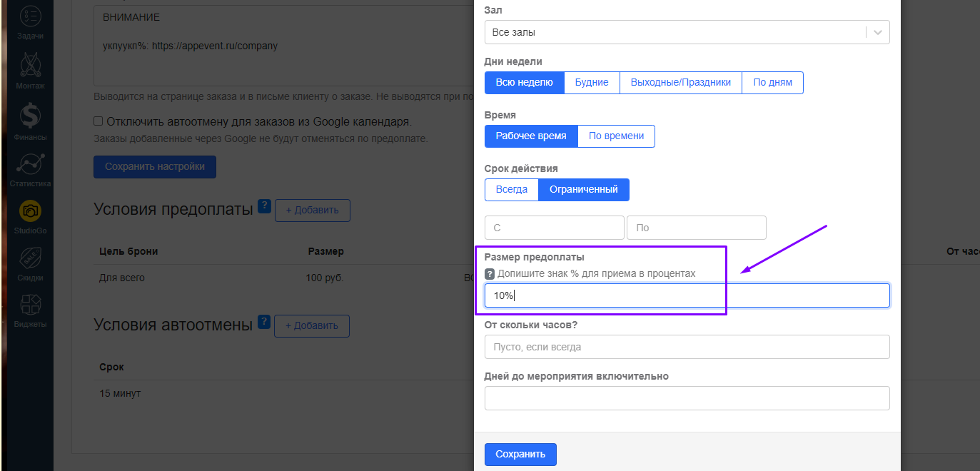Open Виджеты sidebar icon

click(x=30, y=310)
